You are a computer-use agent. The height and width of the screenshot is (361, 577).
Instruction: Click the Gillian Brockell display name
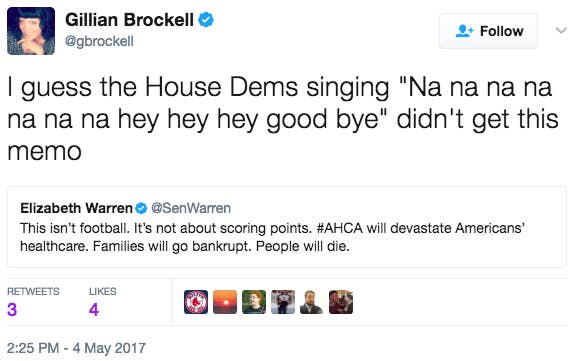click(129, 20)
